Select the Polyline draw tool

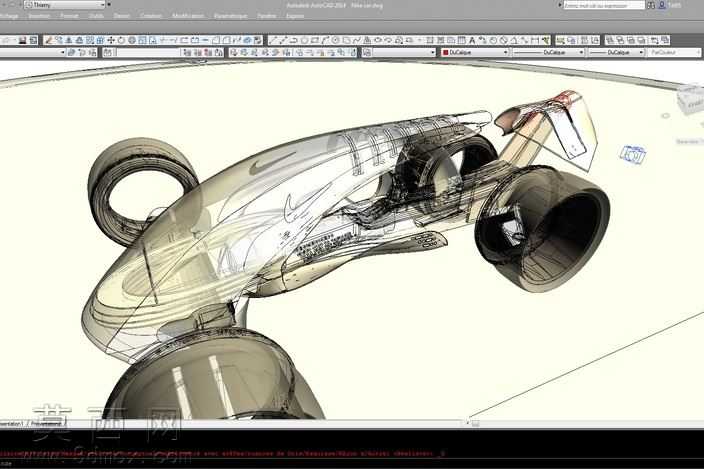click(x=294, y=40)
